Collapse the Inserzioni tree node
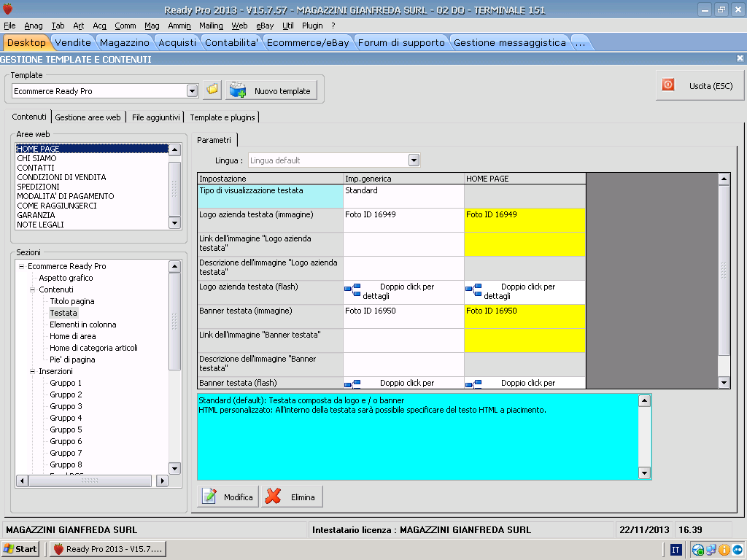This screenshot has height=560, width=747. tap(33, 371)
